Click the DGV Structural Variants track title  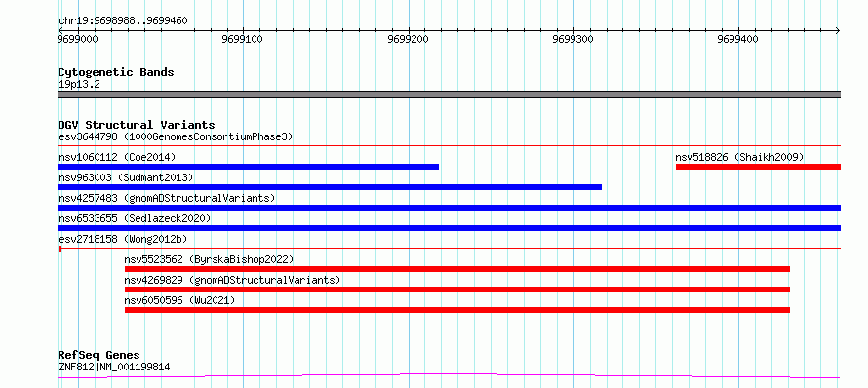[137, 125]
